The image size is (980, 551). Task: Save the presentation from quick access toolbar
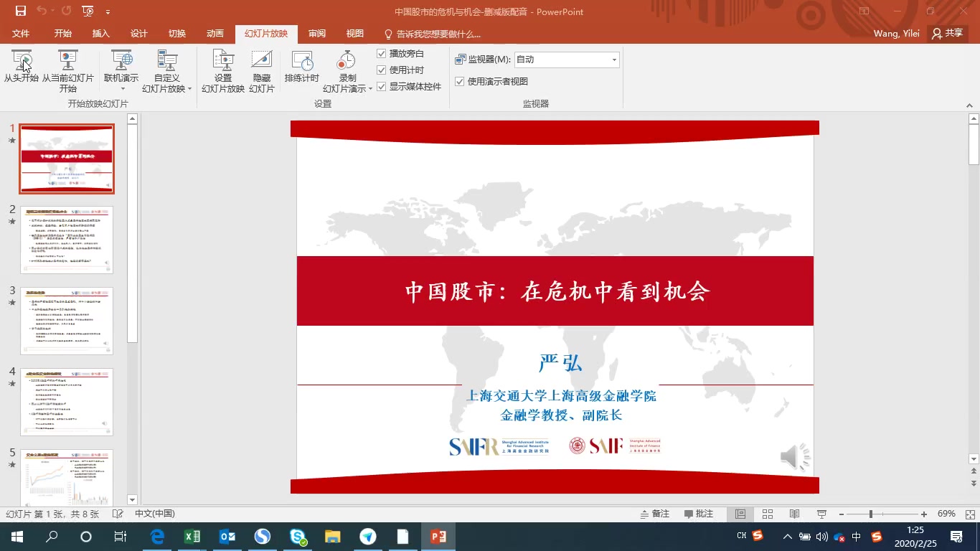click(x=21, y=11)
